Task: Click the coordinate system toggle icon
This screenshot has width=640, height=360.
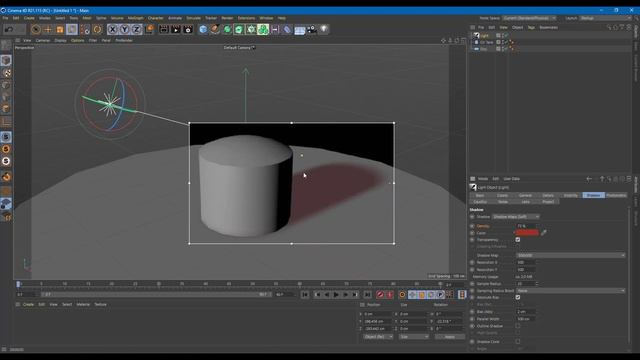Action: tap(149, 29)
